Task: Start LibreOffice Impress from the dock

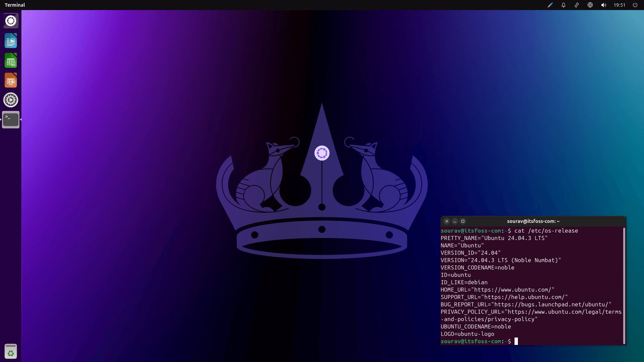Action: pyautogui.click(x=11, y=80)
